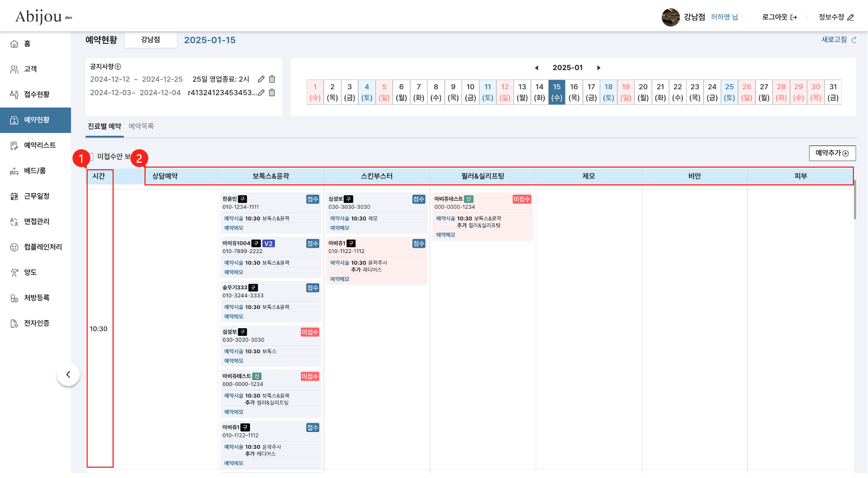Click the 로그아웃 exit icon

pyautogui.click(x=794, y=17)
